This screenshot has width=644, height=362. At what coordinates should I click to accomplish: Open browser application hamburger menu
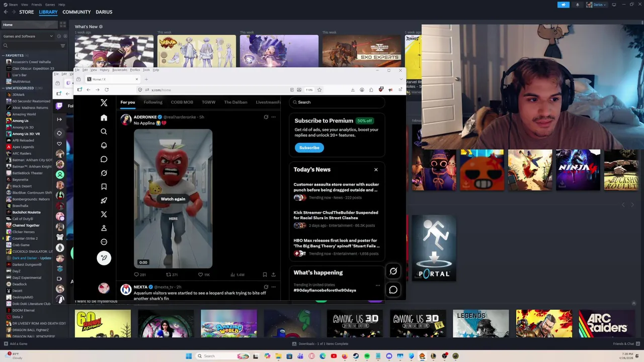pos(400,90)
